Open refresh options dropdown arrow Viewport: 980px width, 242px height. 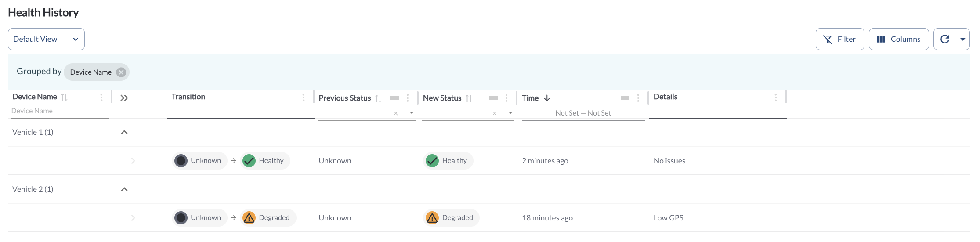(x=963, y=39)
